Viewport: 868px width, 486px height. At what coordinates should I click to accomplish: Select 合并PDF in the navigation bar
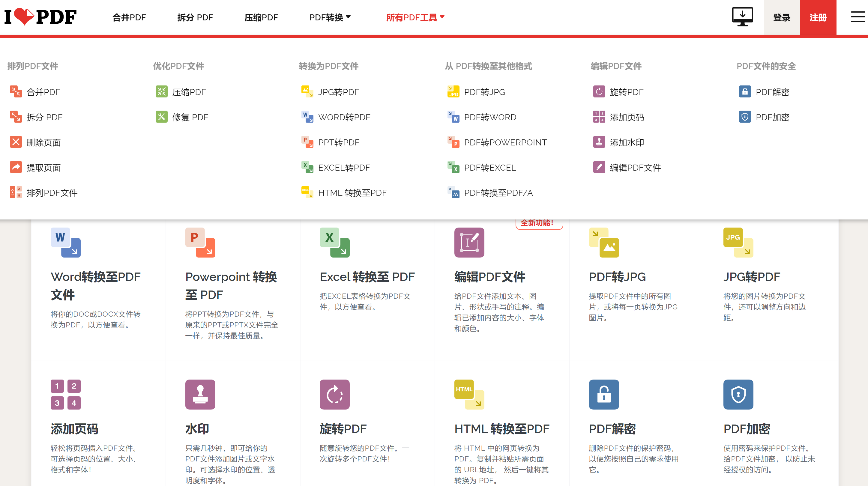tap(129, 17)
